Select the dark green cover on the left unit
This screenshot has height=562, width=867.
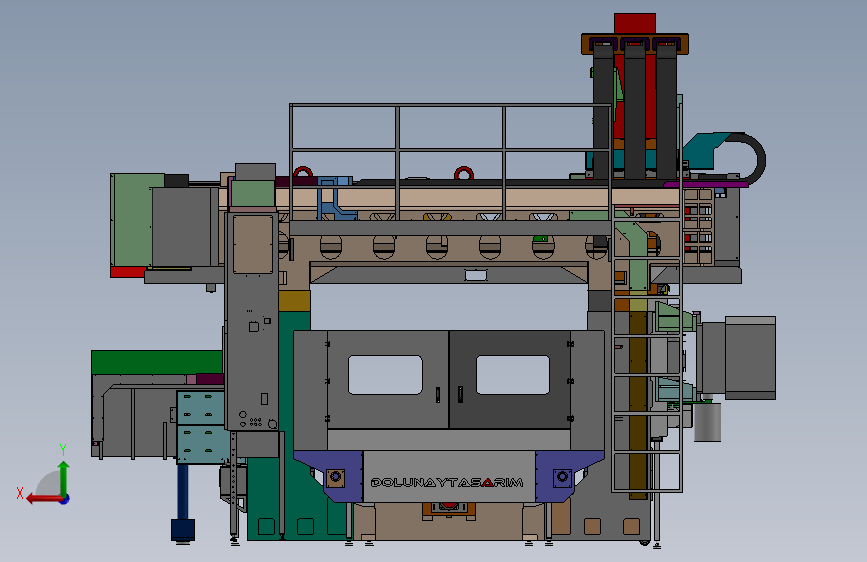157,362
